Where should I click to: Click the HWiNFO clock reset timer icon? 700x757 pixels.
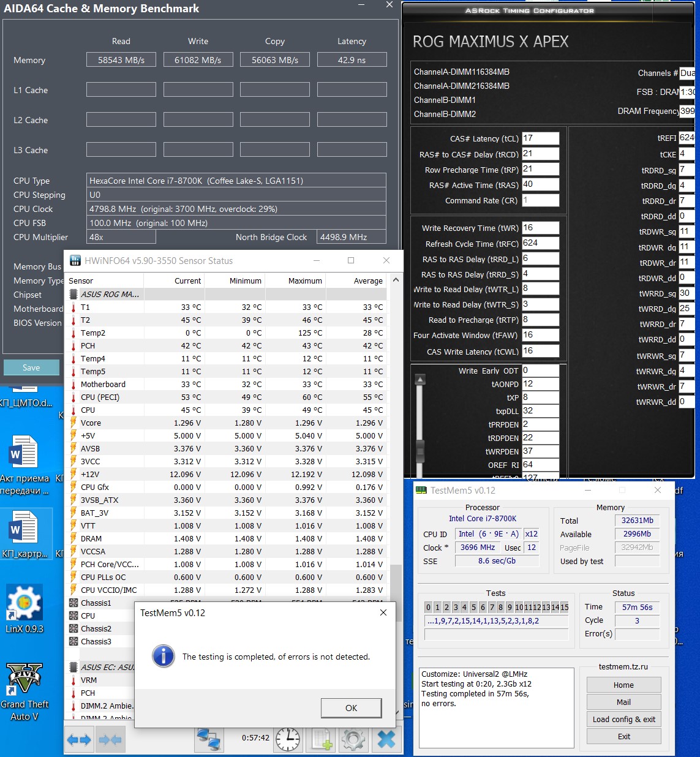coord(288,739)
